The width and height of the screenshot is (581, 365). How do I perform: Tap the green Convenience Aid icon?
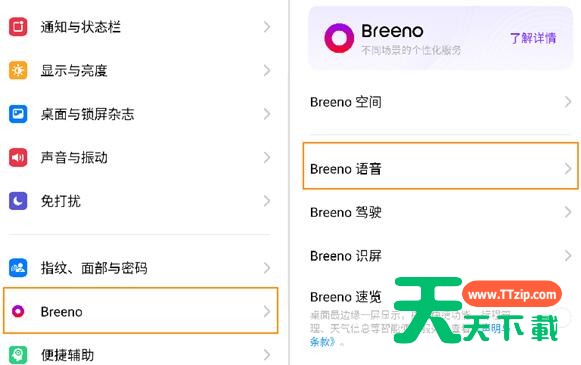tap(18, 355)
